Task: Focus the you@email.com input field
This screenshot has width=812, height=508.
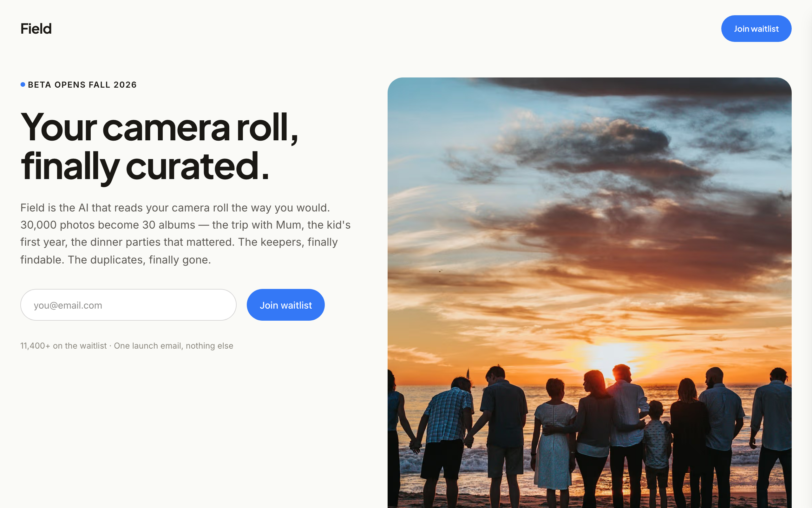Action: tap(128, 305)
